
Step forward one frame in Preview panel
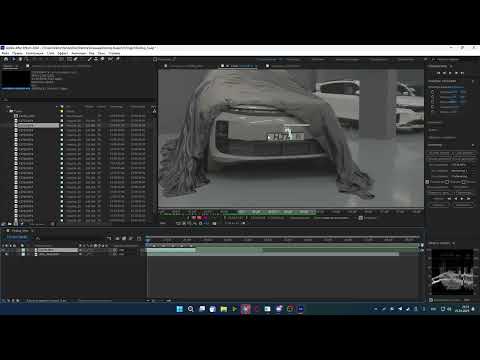pos(456,73)
